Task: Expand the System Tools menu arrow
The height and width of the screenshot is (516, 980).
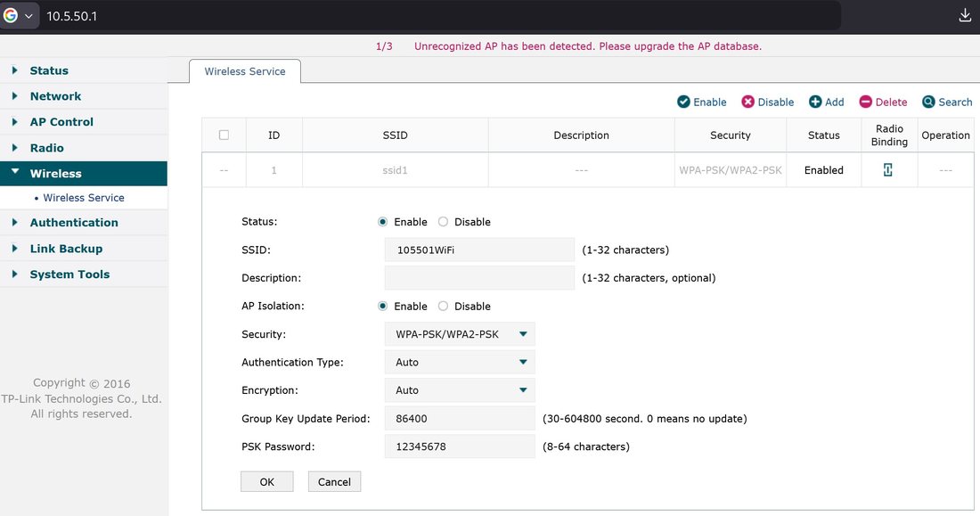Action: point(14,274)
